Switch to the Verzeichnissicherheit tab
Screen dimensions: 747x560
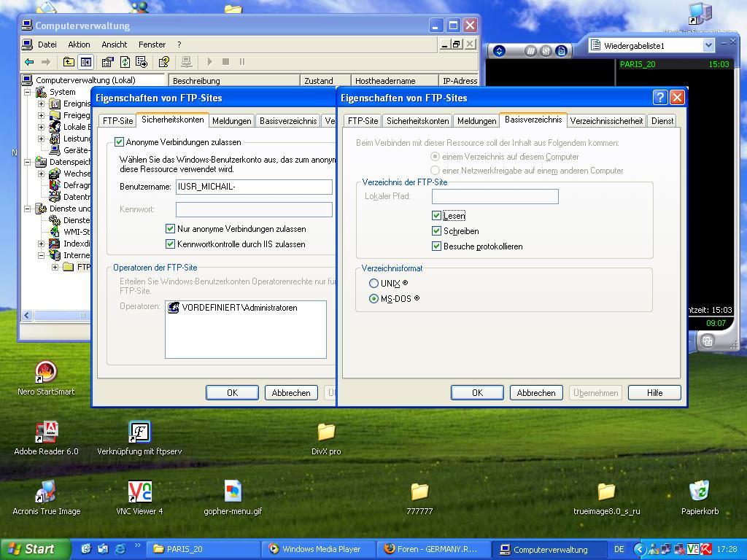(605, 121)
